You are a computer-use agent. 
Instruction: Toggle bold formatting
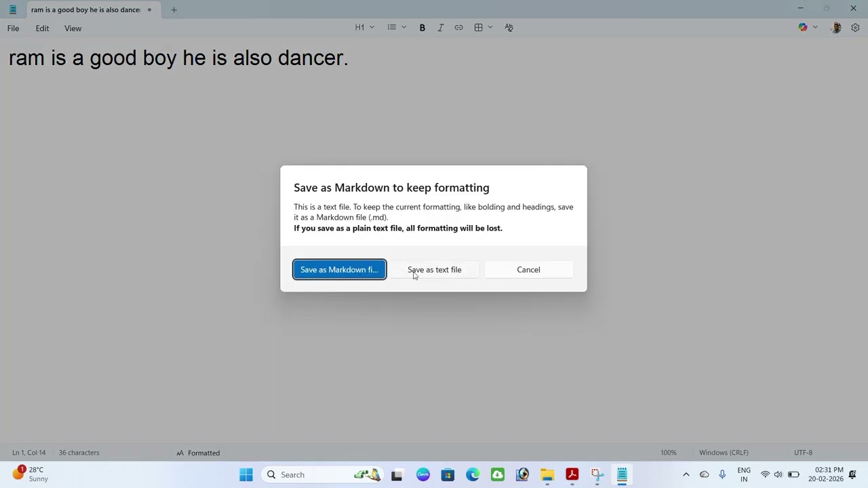pyautogui.click(x=422, y=28)
